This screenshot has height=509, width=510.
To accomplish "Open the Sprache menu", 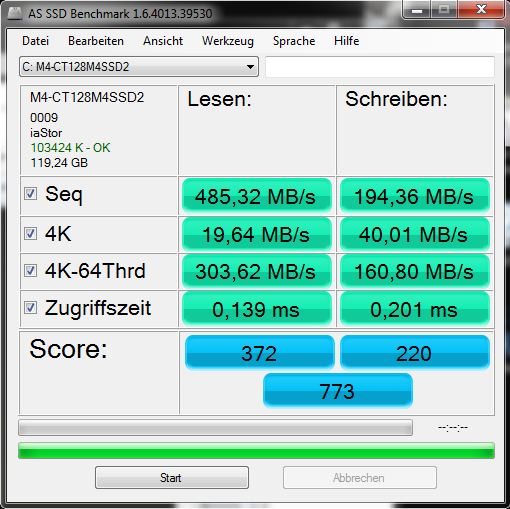I will tap(294, 41).
